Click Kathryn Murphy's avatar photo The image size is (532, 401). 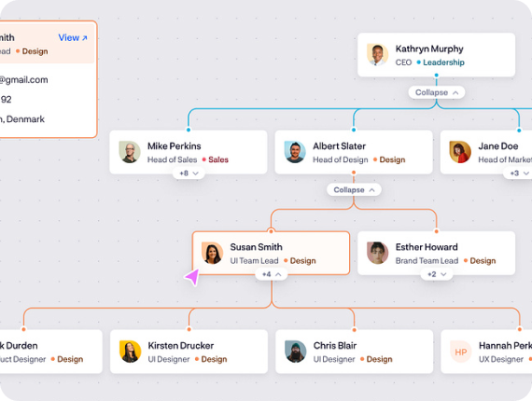click(x=377, y=55)
